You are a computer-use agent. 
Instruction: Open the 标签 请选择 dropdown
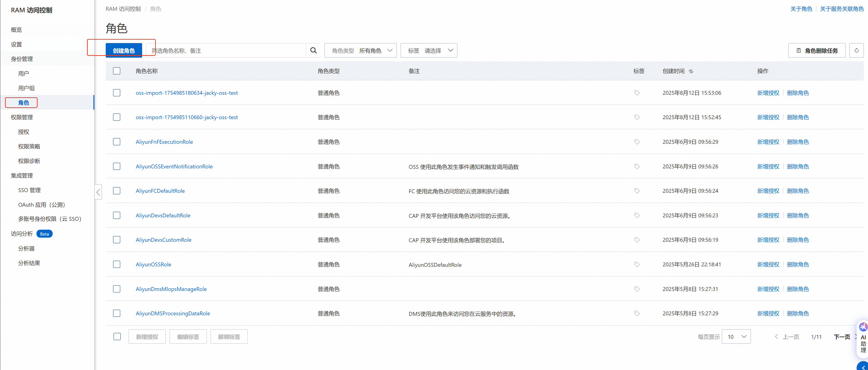click(429, 51)
